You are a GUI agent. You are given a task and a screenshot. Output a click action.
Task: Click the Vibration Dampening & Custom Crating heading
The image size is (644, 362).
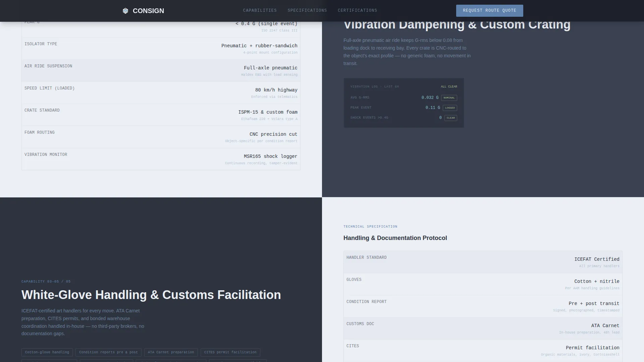coord(457,24)
